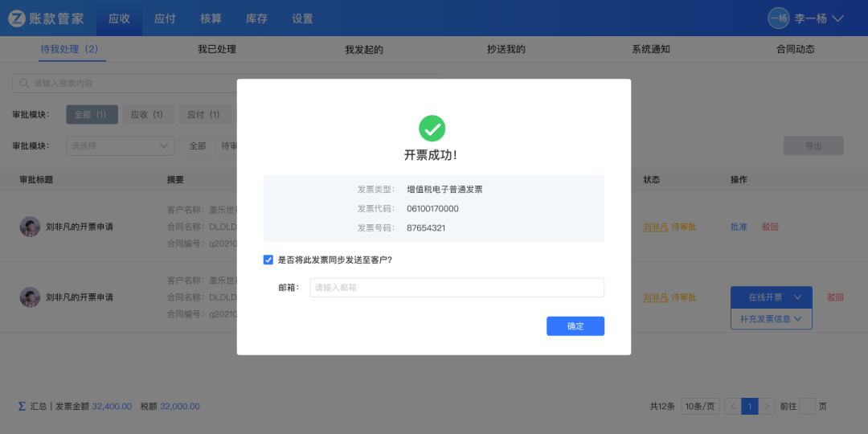Open the 审批模块 请选择 dropdown
The width and height of the screenshot is (868, 434).
pyautogui.click(x=121, y=145)
